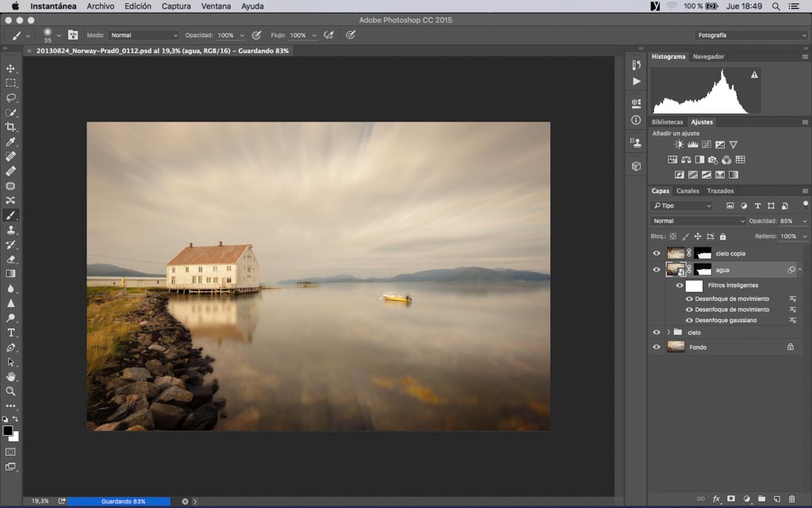Hide the 'cielo copia' layer
Image resolution: width=812 pixels, height=508 pixels.
(x=656, y=254)
